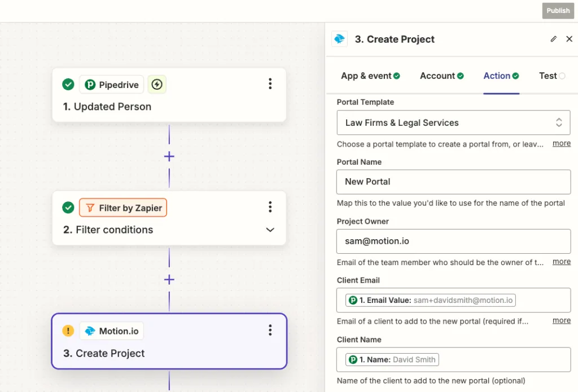
Task: Open Filter conditions step three-dot menu
Action: coord(270,207)
